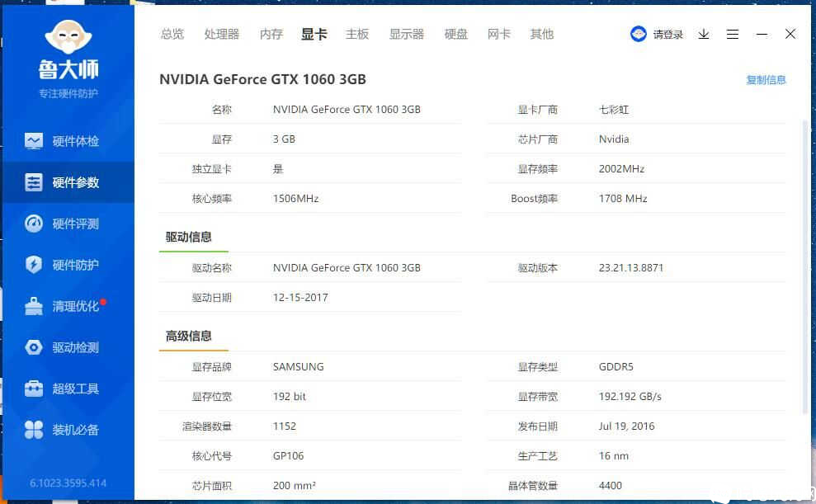This screenshot has height=504, width=816.
Task: Select 硬件参数 sidebar item
Action: (x=68, y=182)
